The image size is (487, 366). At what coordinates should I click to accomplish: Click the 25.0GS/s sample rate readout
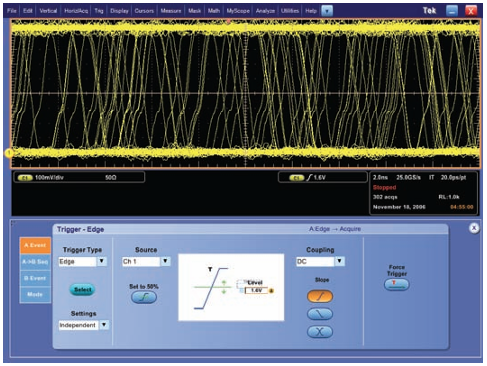(408, 178)
